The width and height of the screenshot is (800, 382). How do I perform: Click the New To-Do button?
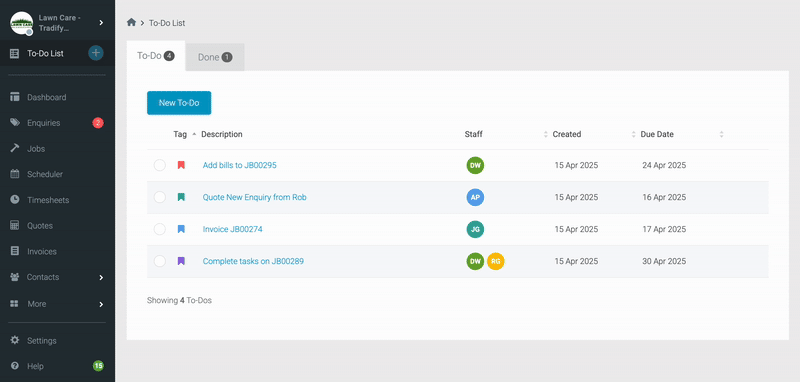[x=179, y=103]
